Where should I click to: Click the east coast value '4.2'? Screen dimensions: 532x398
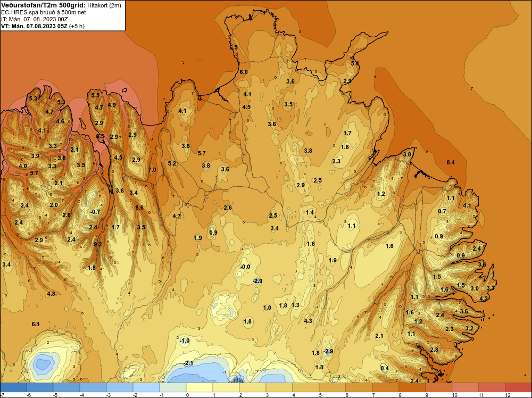coord(484,299)
